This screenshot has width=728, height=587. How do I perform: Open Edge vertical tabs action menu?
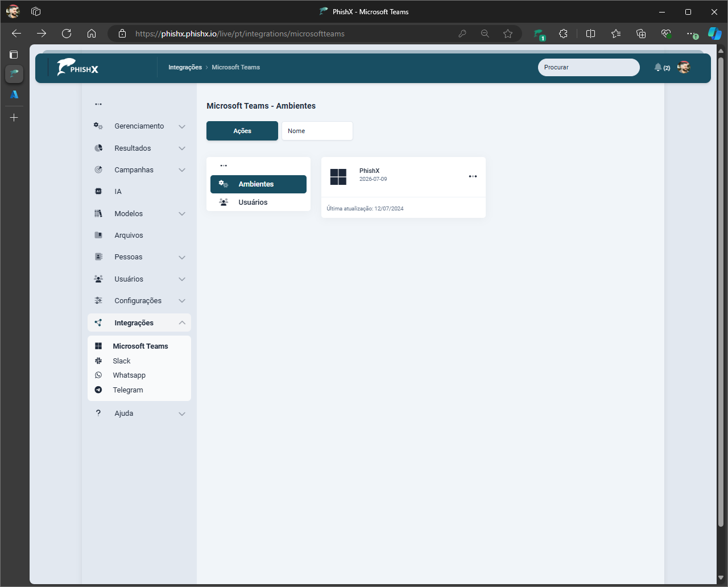(x=14, y=55)
